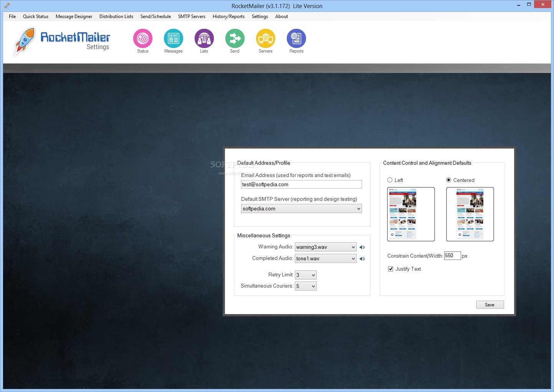
Task: Select the Left alignment radio button
Action: pos(390,180)
